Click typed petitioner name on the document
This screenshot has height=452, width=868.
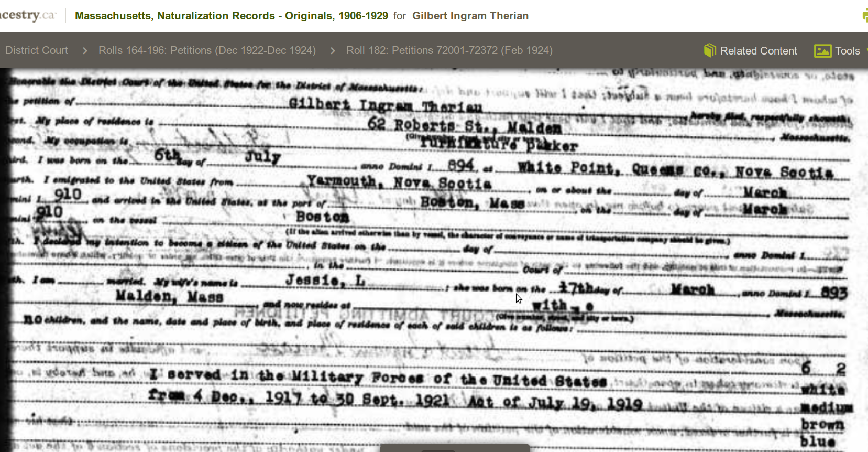[385, 105]
